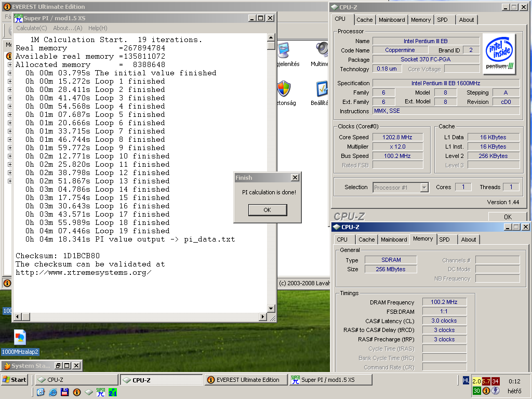
Task: Click the show desktop quick launch icon
Action: click(x=41, y=392)
